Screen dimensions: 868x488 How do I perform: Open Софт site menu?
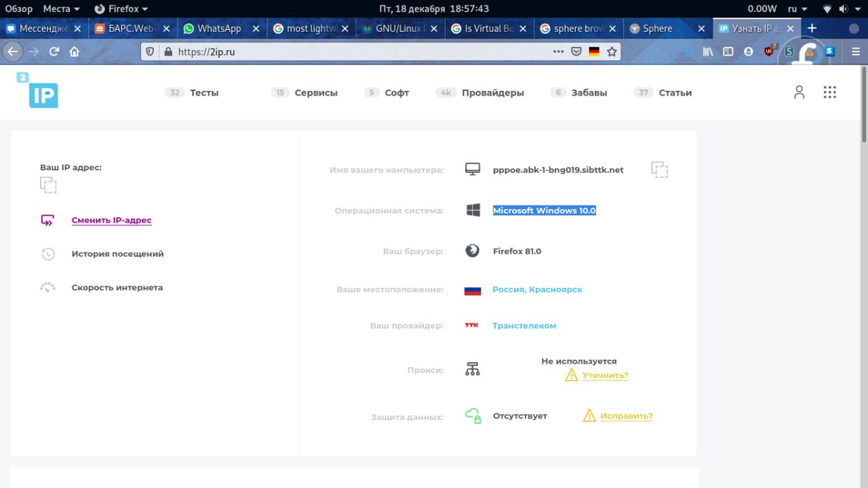pos(387,93)
